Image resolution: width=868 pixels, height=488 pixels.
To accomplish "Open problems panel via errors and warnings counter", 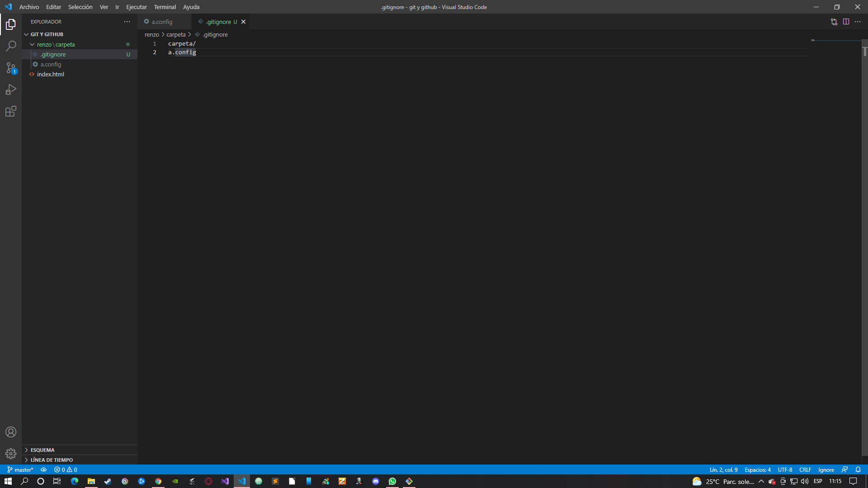I will click(66, 469).
